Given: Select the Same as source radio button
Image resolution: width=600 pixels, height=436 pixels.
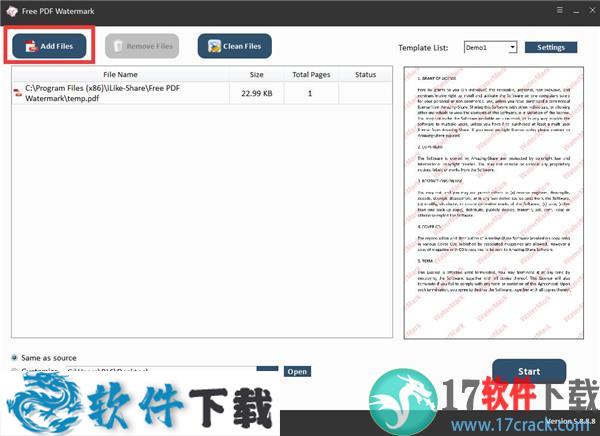Looking at the screenshot, I should click(15, 357).
